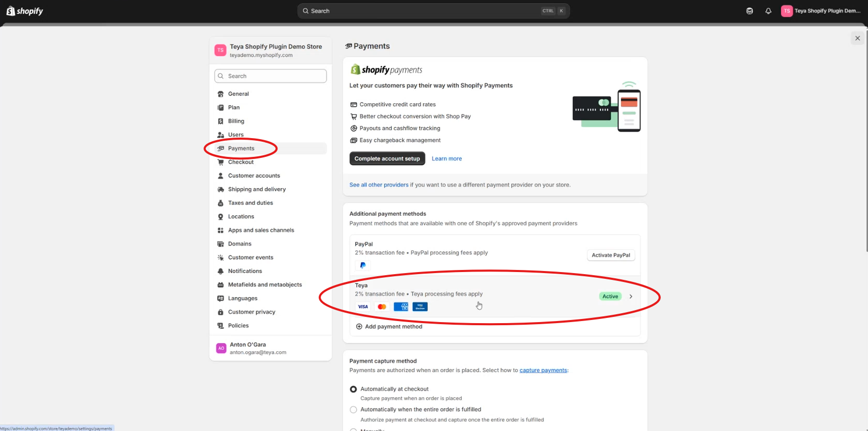Open Taxes and duties settings
Image resolution: width=868 pixels, height=431 pixels.
point(271,203)
